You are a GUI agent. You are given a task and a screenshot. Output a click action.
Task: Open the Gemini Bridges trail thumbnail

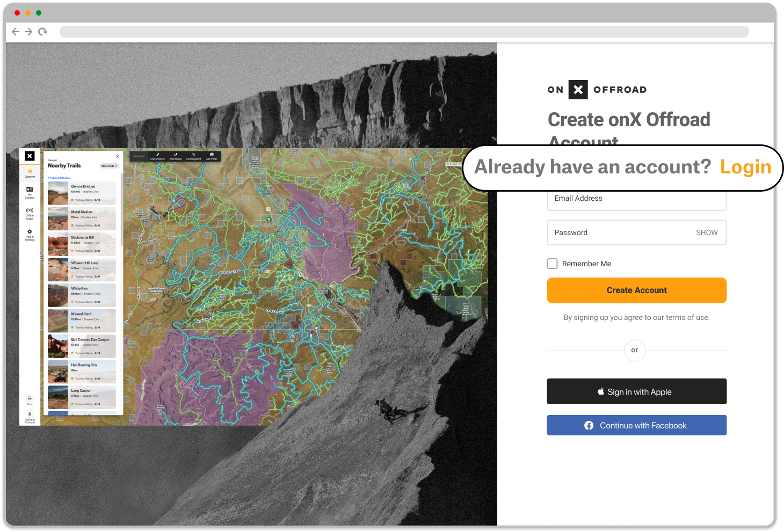tap(58, 193)
